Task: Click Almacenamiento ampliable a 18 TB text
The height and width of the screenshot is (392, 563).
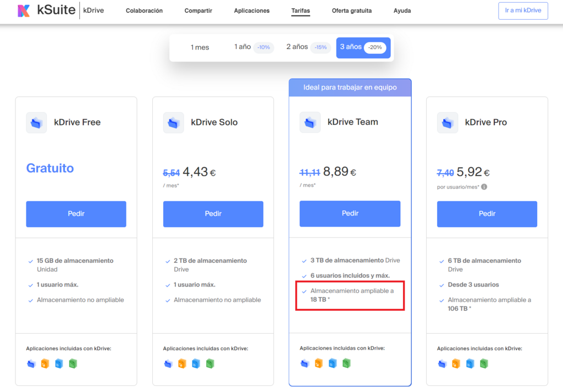Action: coord(352,295)
